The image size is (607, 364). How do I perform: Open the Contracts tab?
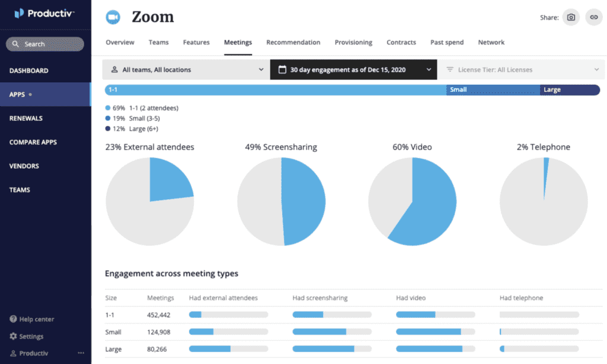pyautogui.click(x=401, y=42)
